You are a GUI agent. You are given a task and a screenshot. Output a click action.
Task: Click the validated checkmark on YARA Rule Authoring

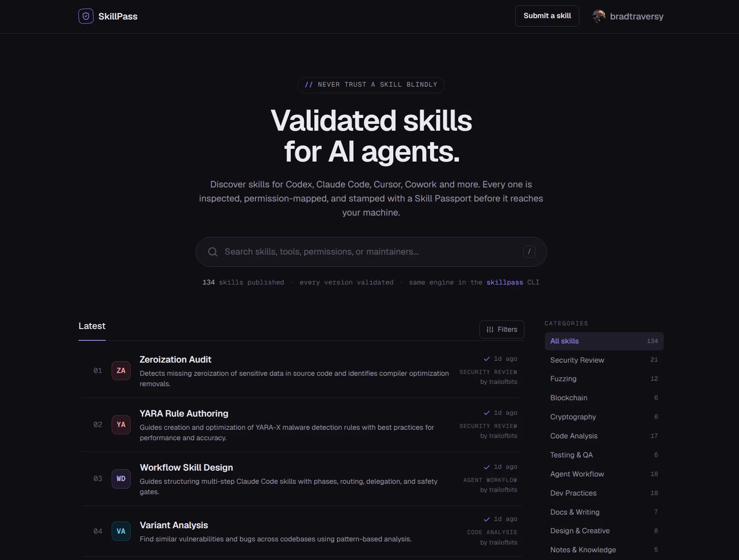tap(487, 413)
